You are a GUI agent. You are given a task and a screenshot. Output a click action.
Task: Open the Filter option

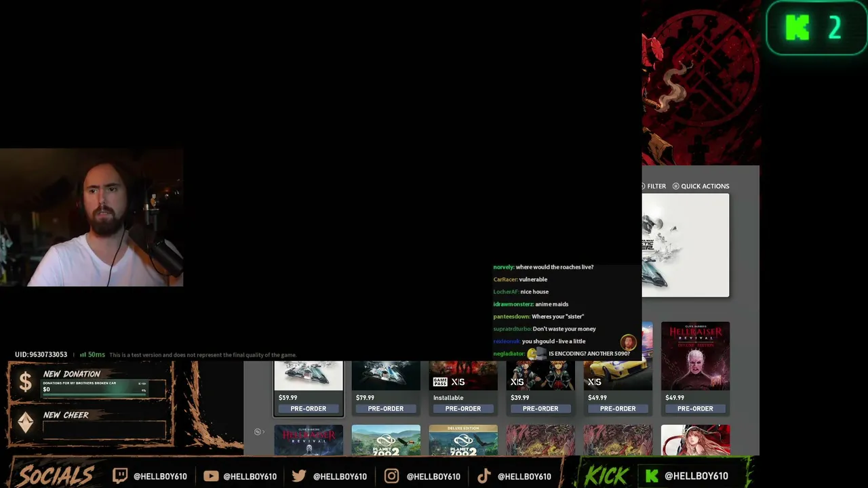(654, 186)
